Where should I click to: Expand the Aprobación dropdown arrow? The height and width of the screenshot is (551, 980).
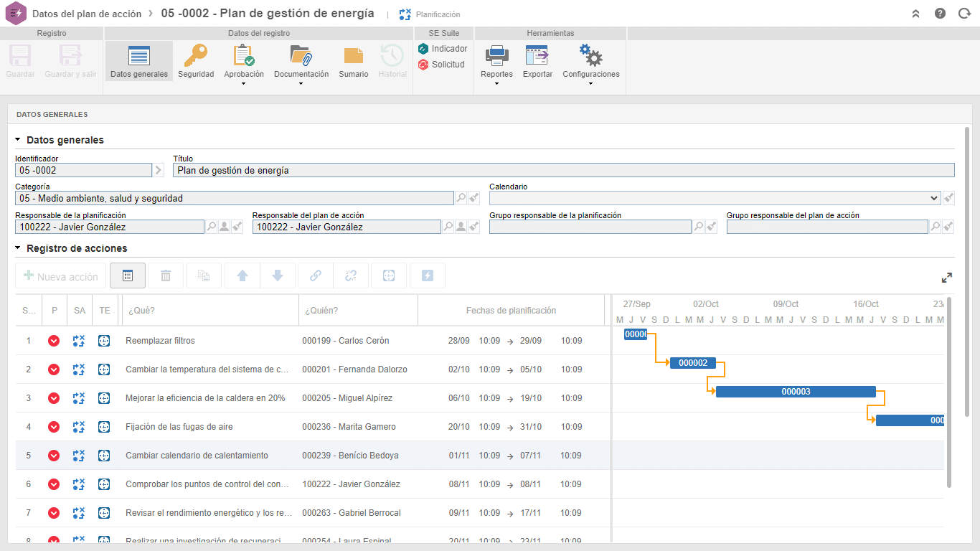pyautogui.click(x=244, y=84)
